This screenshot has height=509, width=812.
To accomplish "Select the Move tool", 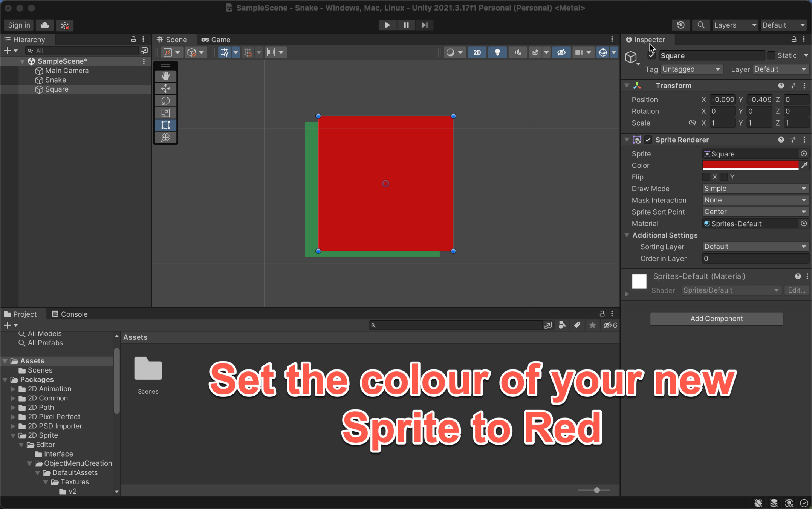I will 165,88.
